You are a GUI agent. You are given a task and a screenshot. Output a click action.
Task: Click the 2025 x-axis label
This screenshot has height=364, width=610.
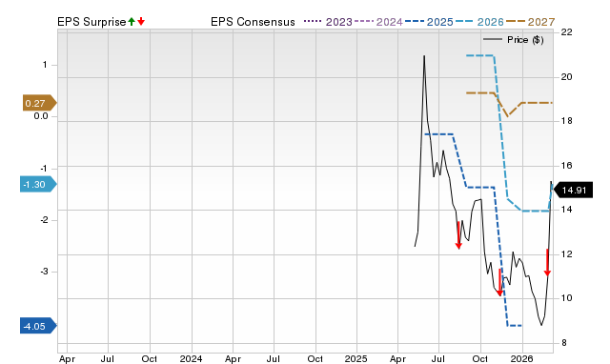click(356, 358)
